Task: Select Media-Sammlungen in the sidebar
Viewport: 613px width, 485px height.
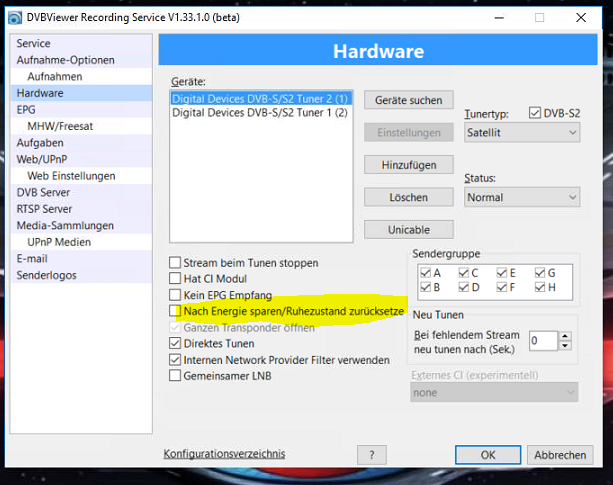Action: (x=81, y=225)
